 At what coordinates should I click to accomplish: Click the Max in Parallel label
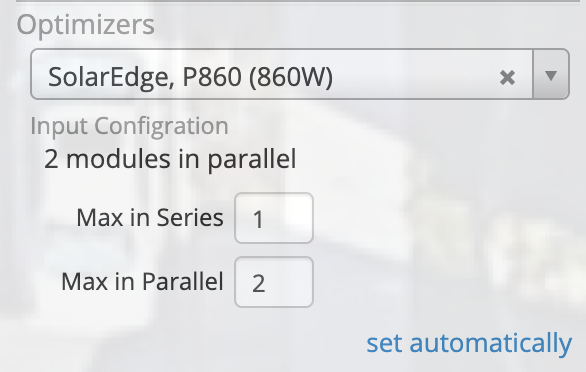(142, 282)
